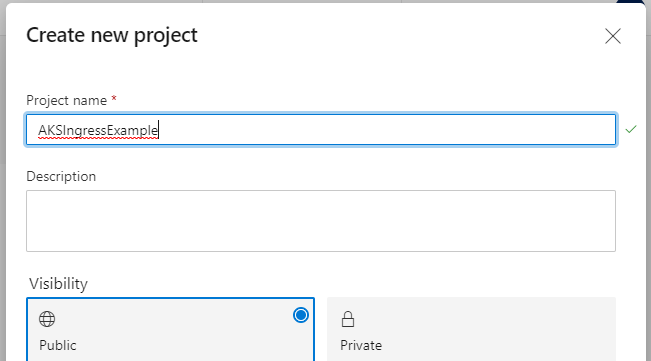Click the Visibility section heading
The width and height of the screenshot is (651, 361).
click(58, 284)
